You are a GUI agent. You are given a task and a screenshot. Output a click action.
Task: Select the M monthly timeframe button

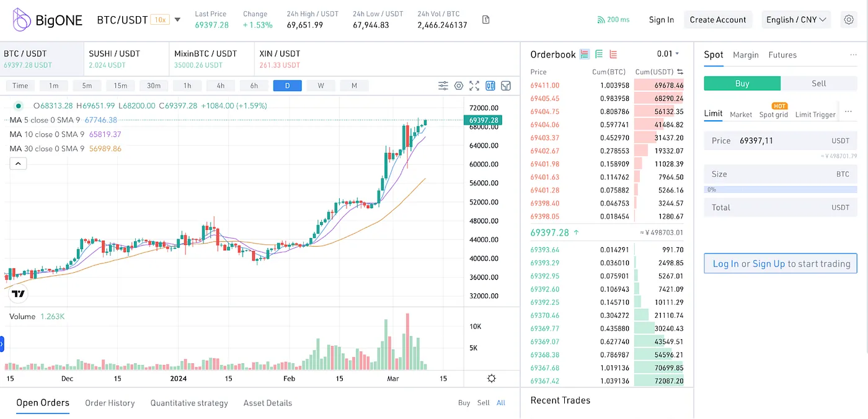coord(354,86)
